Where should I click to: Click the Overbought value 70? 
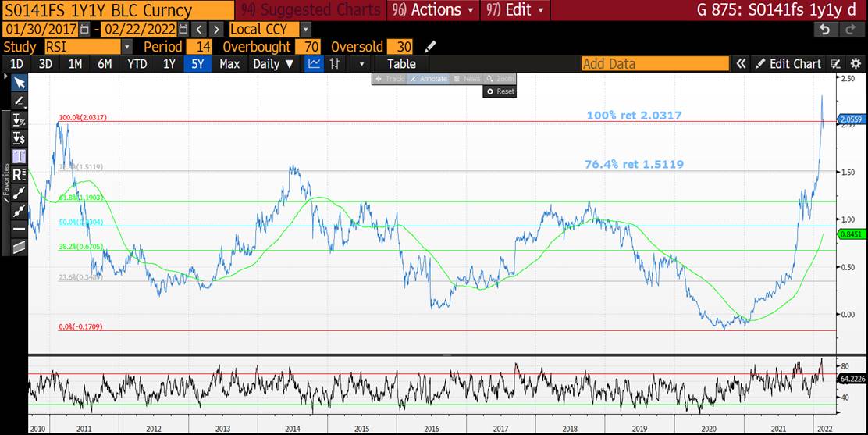click(308, 47)
